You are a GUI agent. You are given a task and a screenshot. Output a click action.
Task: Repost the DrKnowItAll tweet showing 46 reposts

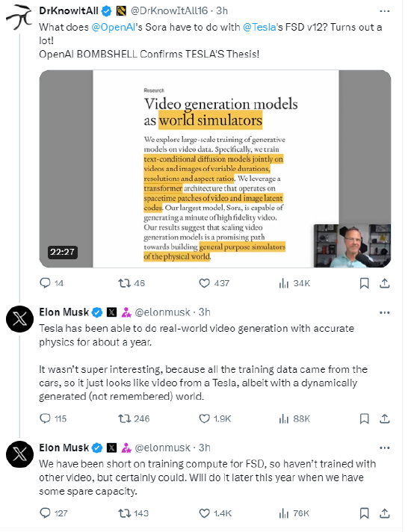coord(132,283)
